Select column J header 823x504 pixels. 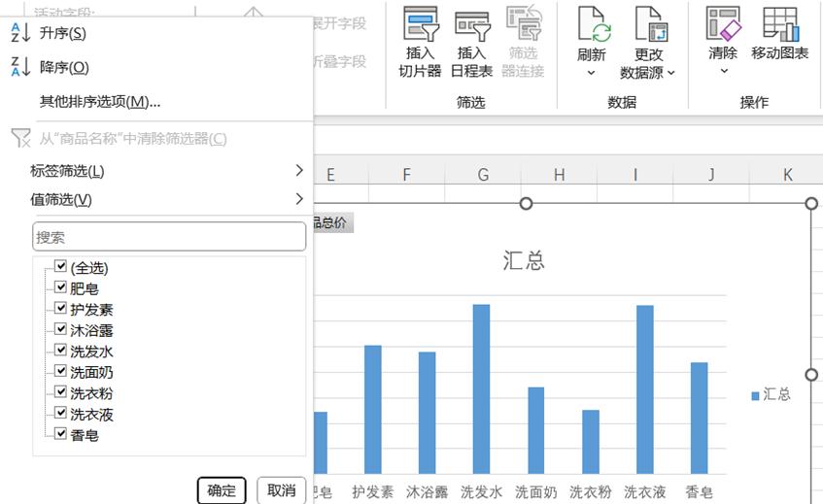tap(711, 175)
